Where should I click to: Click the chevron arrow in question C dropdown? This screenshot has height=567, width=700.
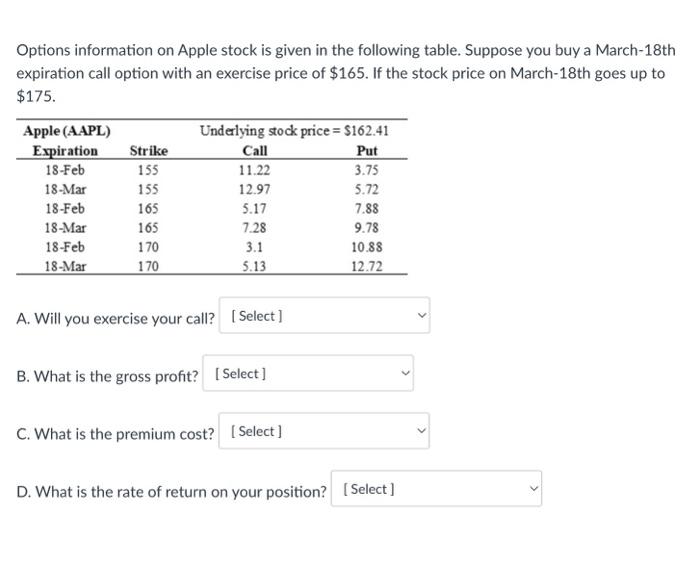[x=421, y=430]
